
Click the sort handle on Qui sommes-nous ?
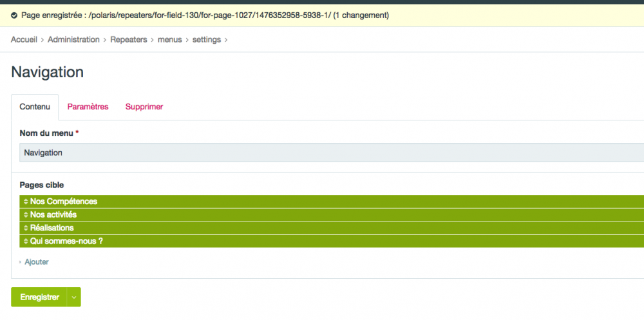[26, 241]
